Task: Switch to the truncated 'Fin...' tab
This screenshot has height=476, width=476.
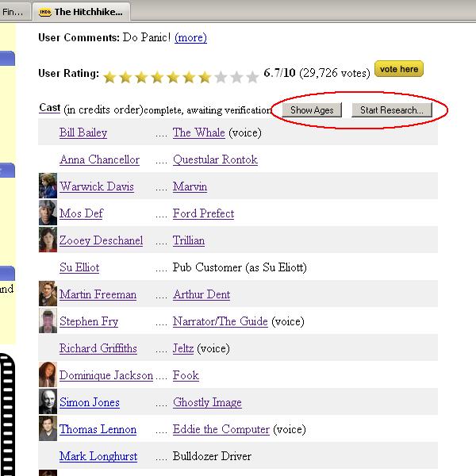Action: click(x=14, y=12)
